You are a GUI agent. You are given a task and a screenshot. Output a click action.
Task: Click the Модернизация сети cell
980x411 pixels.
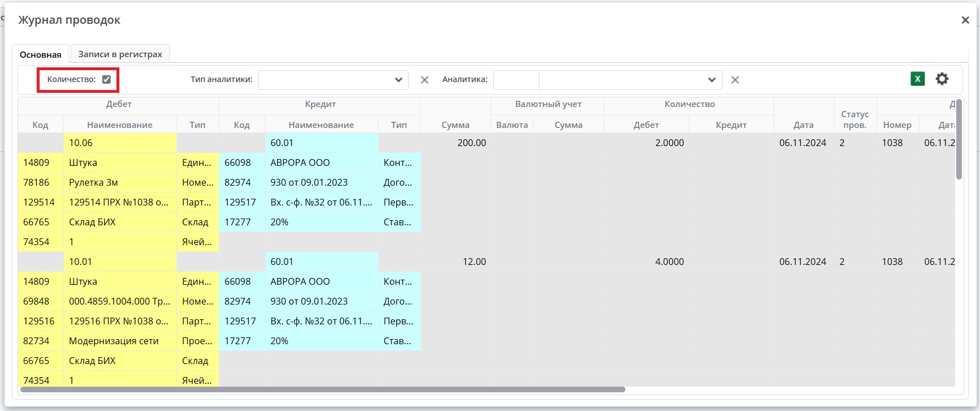tap(120, 341)
